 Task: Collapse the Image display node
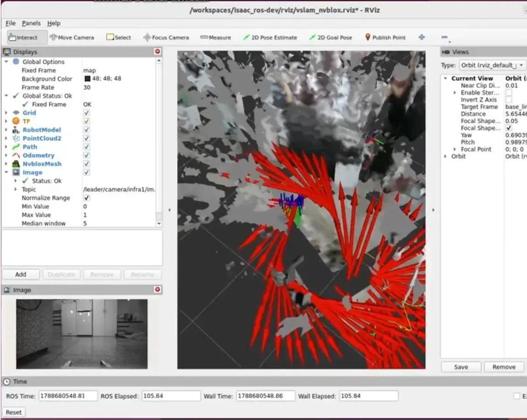coord(6,172)
